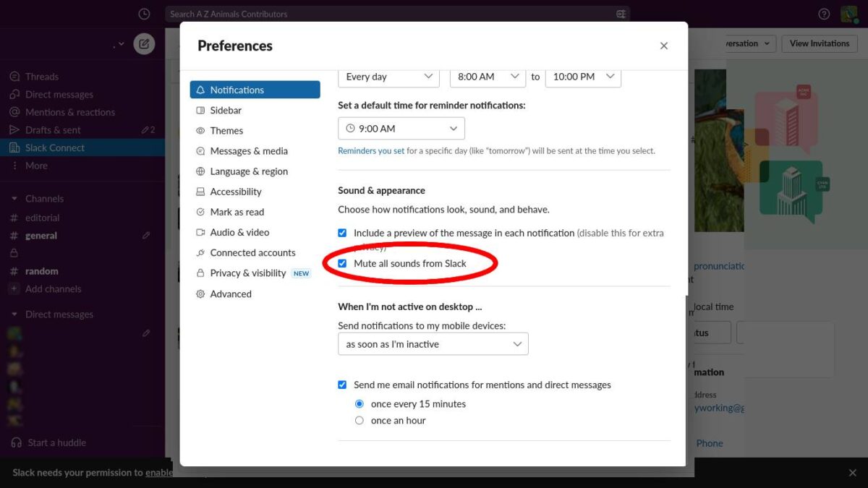This screenshot has height=488, width=868.
Task: Dismiss the permission banner with X
Action: (852, 473)
